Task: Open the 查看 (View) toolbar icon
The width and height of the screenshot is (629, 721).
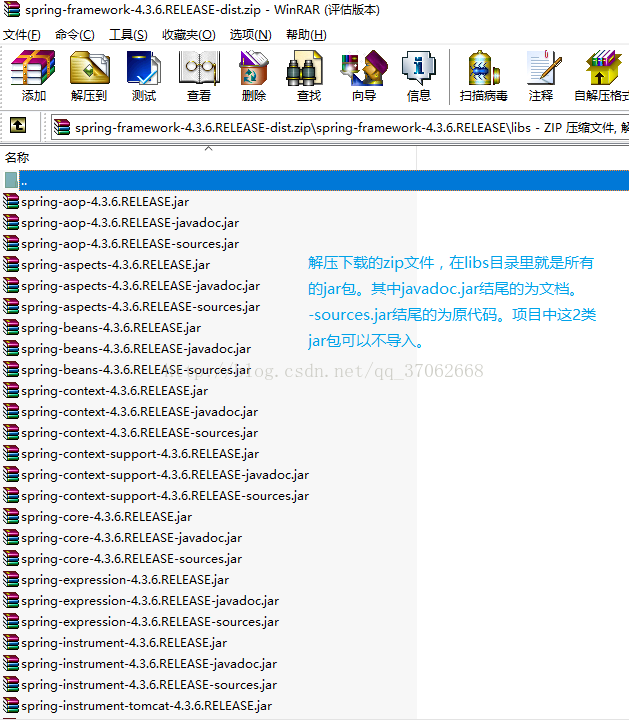Action: coord(199,68)
